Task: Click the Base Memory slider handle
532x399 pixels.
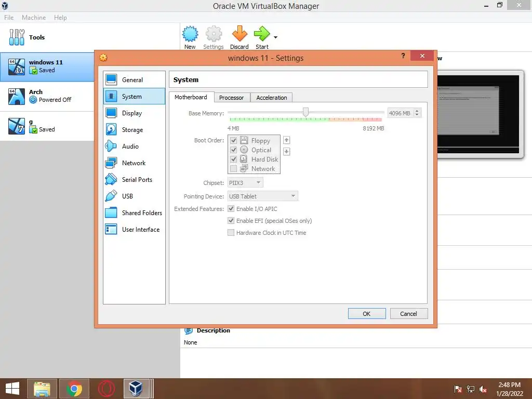Action: (305, 112)
